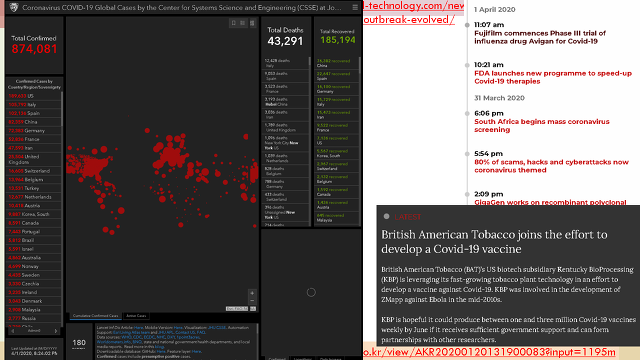Click timeline dot for 10:21 am entry

[467, 65]
